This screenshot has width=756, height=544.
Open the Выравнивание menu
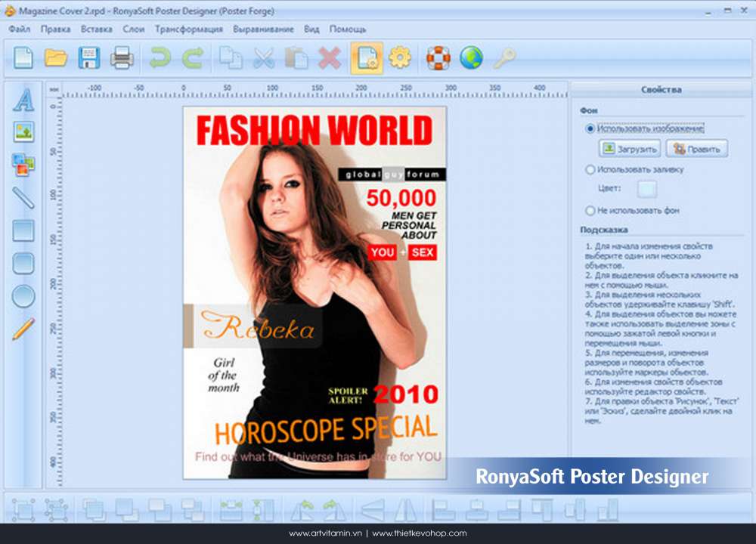coord(263,29)
